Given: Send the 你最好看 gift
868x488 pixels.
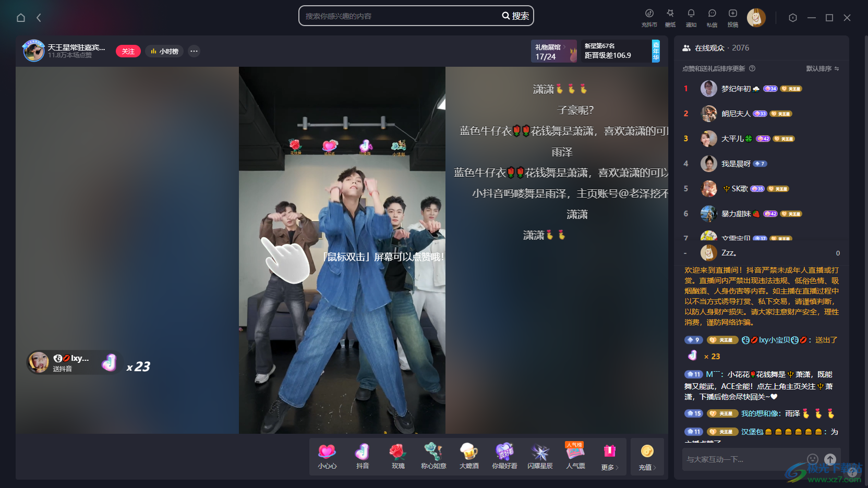Looking at the screenshot, I should click(504, 457).
